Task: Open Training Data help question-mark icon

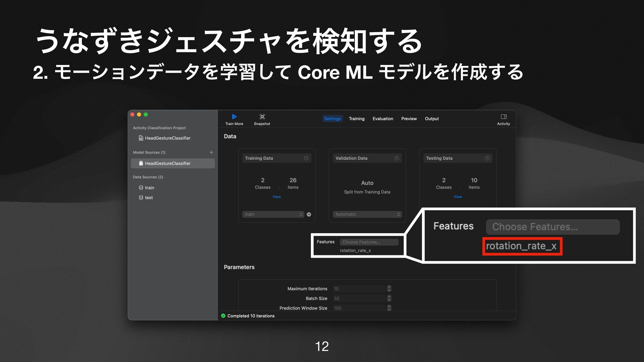Action: pyautogui.click(x=306, y=158)
